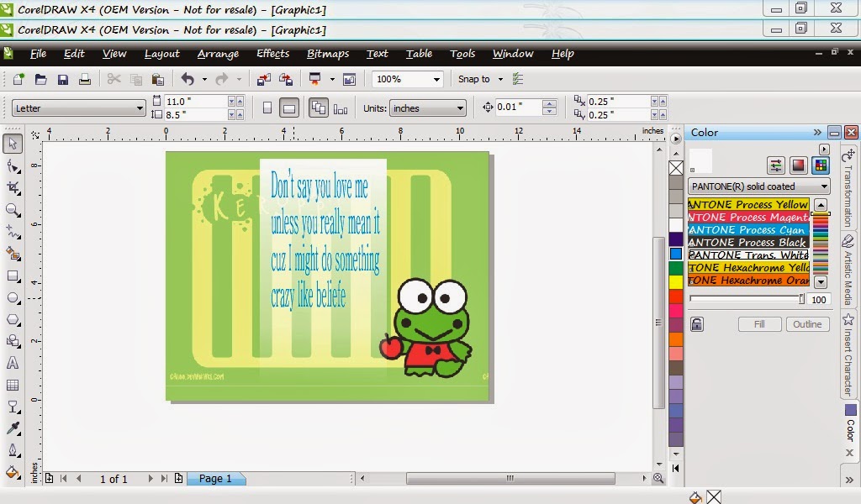Viewport: 861px width, 504px height.
Task: Print the document
Action: coord(85,80)
